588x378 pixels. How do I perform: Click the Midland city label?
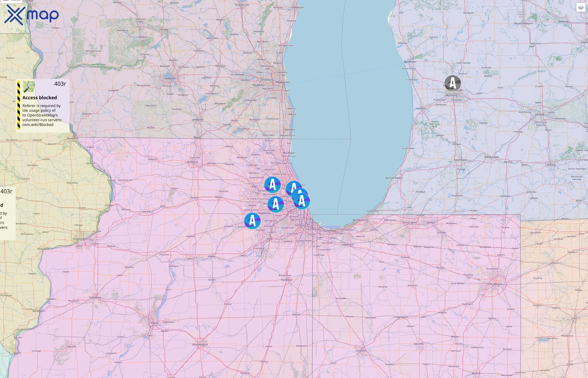[563, 21]
